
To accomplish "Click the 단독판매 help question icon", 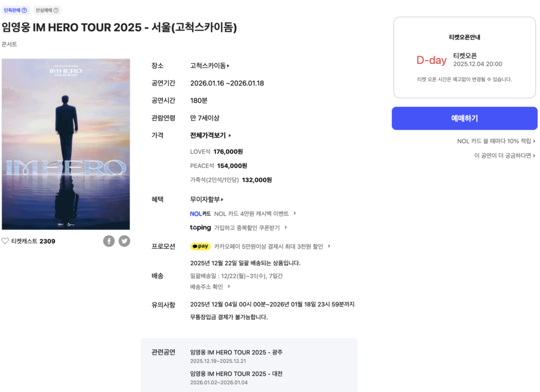I will (x=24, y=11).
